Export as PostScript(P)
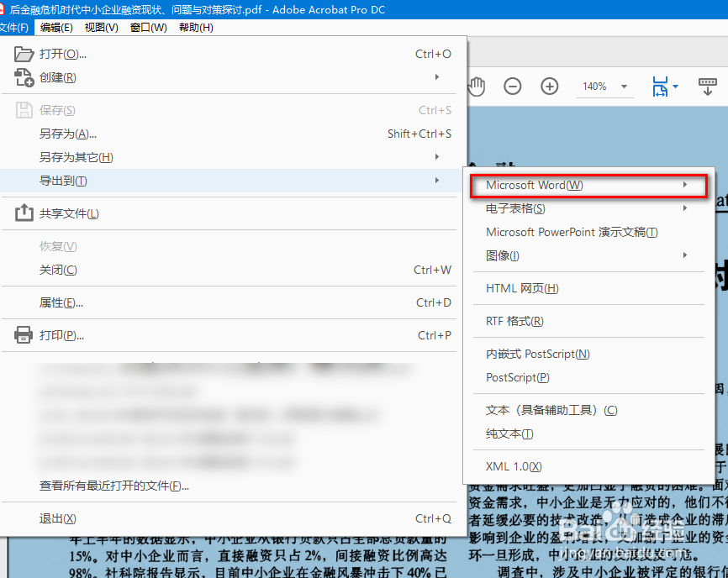Image resolution: width=728 pixels, height=578 pixels. [x=588, y=377]
